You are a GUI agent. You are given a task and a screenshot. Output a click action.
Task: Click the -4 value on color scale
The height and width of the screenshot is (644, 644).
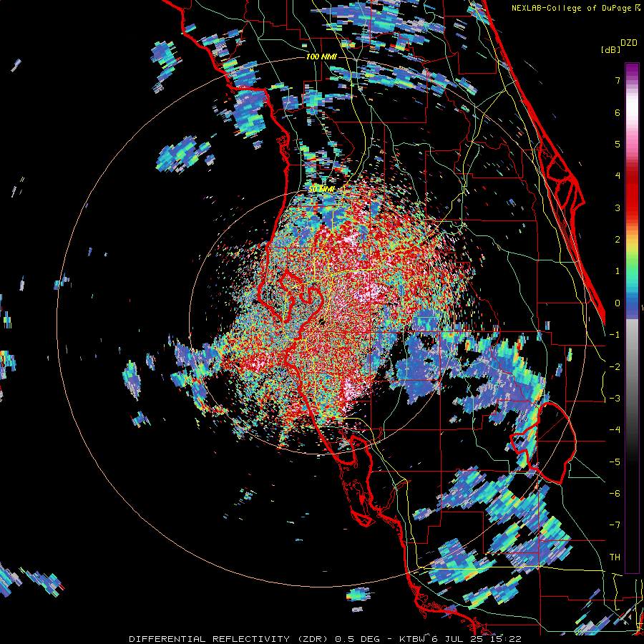pos(615,430)
